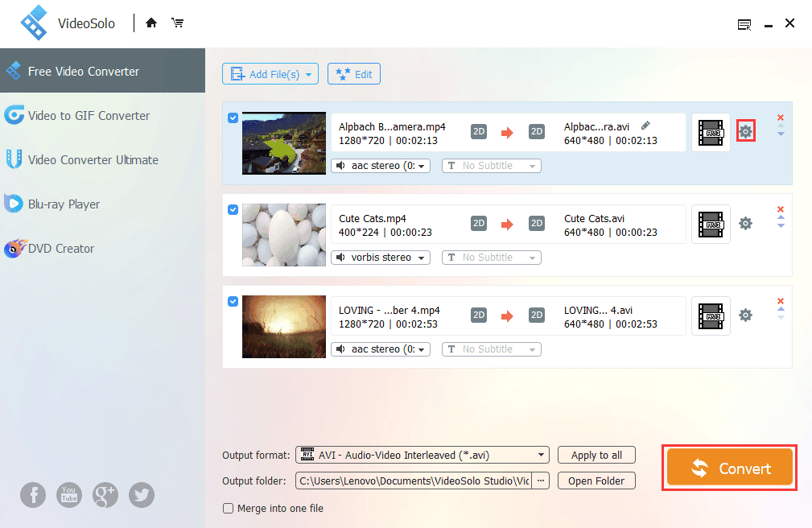Screen dimensions: 812x528
Task: Move Cute Cats video down
Action: click(781, 226)
